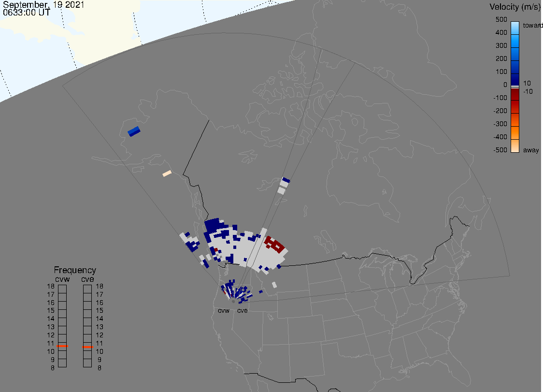Image resolution: width=543 pixels, height=392 pixels.
Task: Click the isolated grey cell northeast of the cve label
Action: [274, 285]
